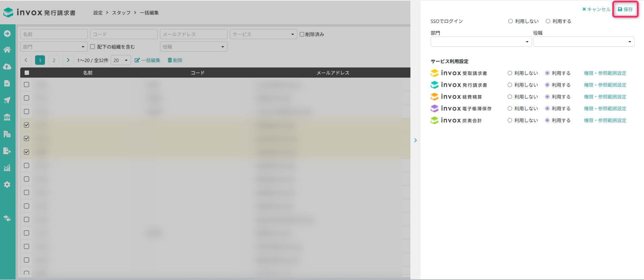Open 権限・参照範囲設定 for 炭素会計
The height and width of the screenshot is (280, 644).
pos(605,120)
